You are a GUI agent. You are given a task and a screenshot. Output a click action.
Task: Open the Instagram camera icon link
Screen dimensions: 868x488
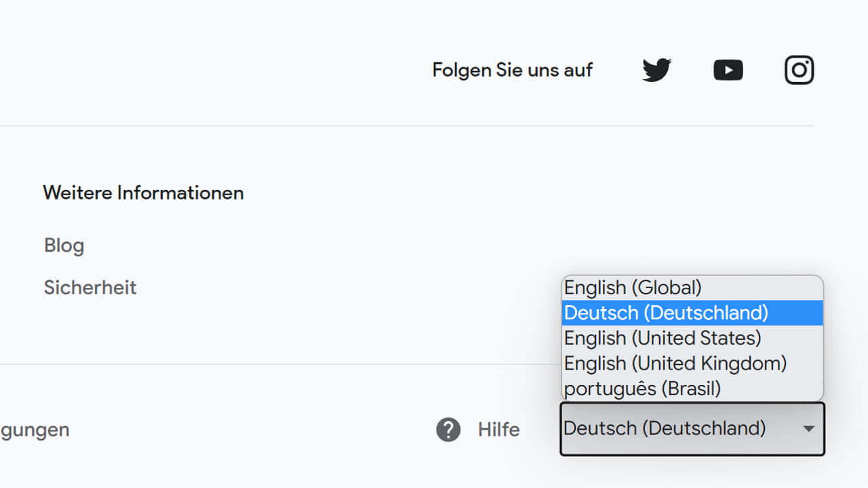(x=799, y=70)
